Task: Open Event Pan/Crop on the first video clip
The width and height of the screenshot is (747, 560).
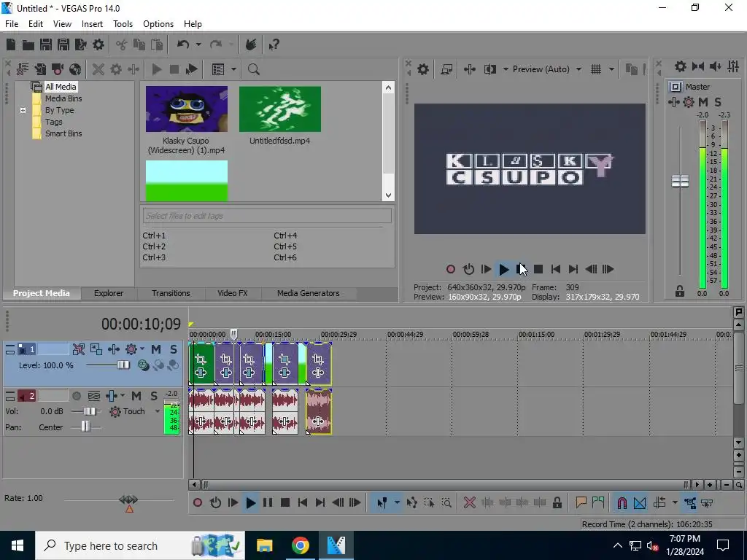Action: pyautogui.click(x=201, y=359)
